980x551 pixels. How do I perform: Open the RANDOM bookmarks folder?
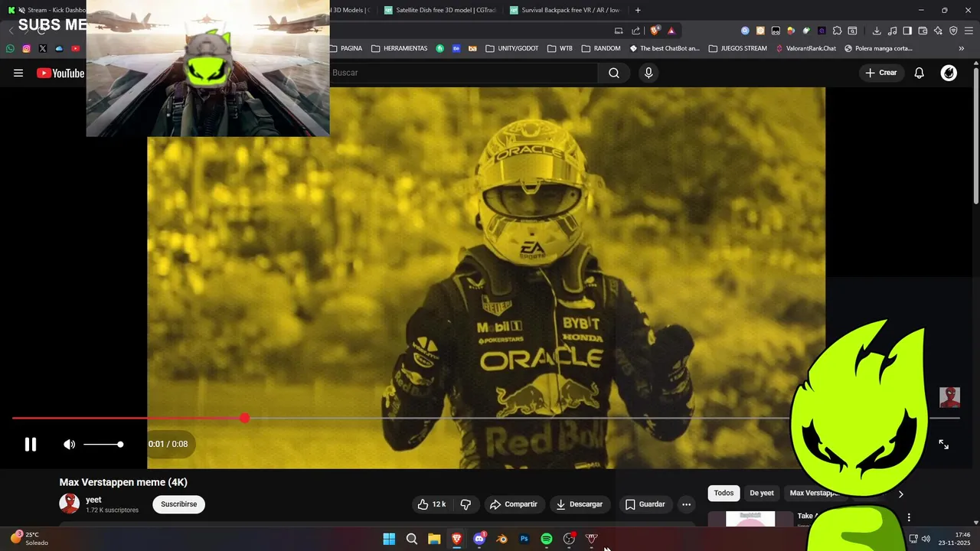tap(601, 48)
